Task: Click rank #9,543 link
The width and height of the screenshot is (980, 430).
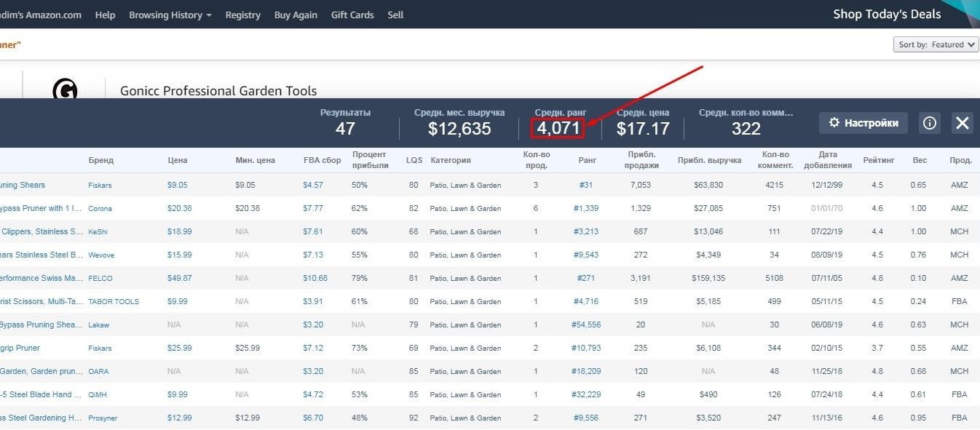Action: (x=586, y=255)
